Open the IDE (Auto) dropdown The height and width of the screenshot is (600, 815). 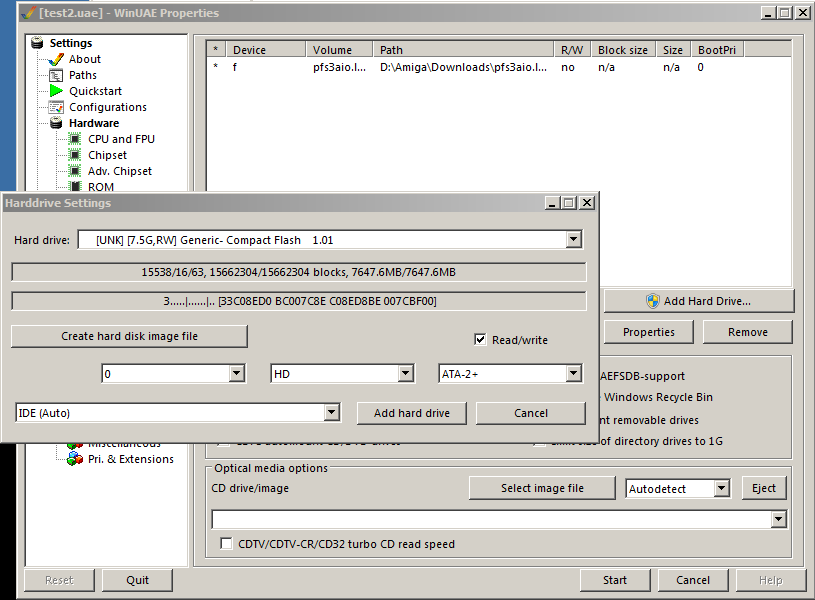(332, 412)
